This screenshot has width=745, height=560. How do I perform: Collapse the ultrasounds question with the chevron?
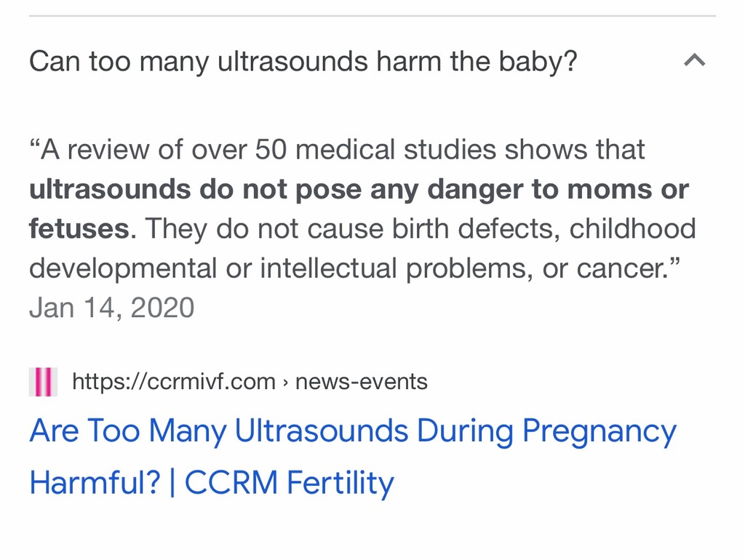point(695,60)
